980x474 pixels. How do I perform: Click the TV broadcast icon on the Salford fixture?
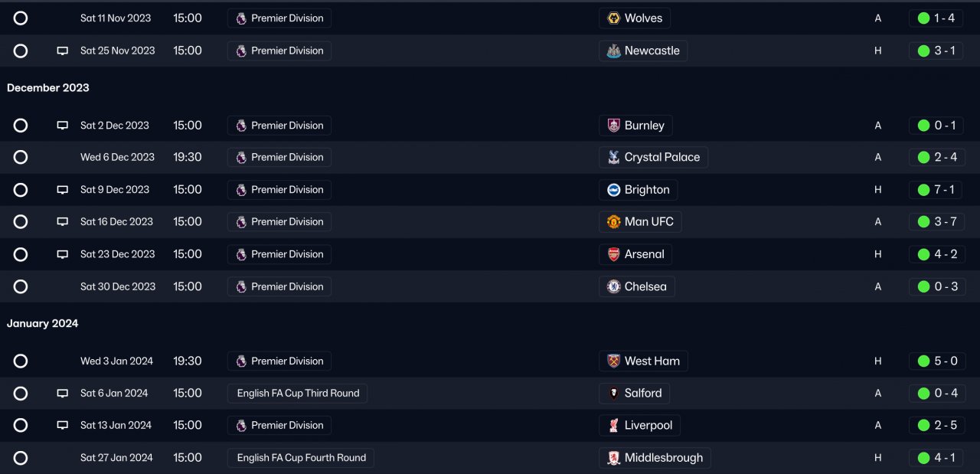(63, 394)
